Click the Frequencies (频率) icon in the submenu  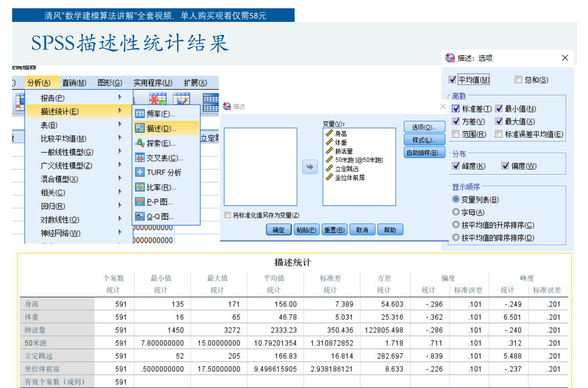click(x=139, y=114)
